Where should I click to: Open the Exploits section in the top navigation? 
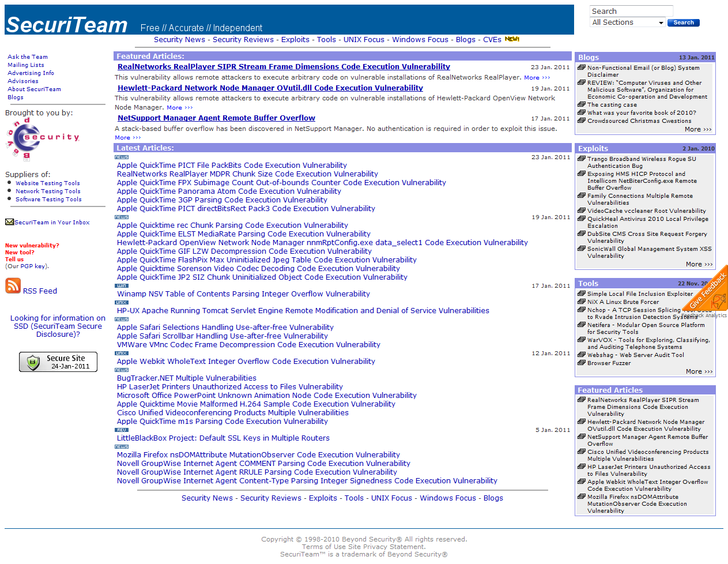[295, 39]
